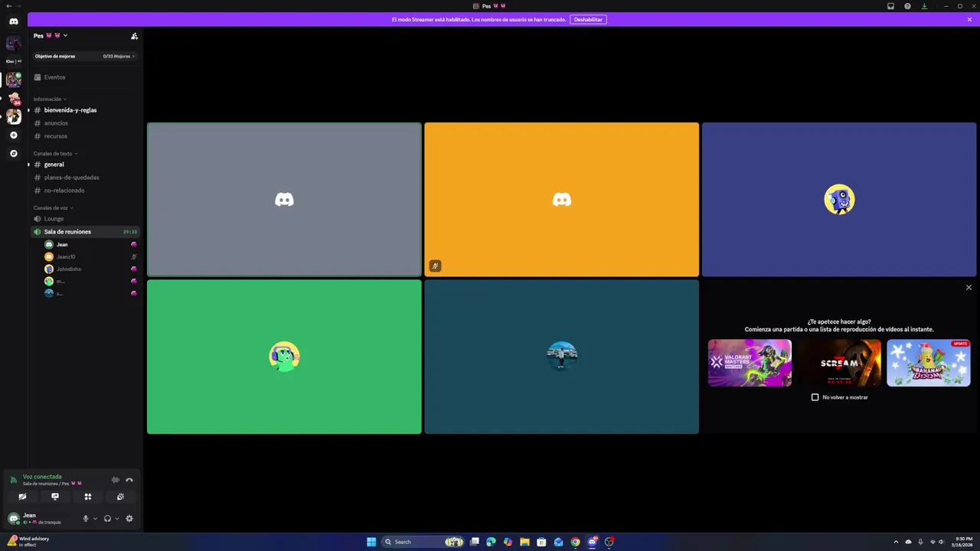Viewport: 980px width, 551px height.
Task: Select the Sala de reuniones voice channel
Action: coord(84,232)
